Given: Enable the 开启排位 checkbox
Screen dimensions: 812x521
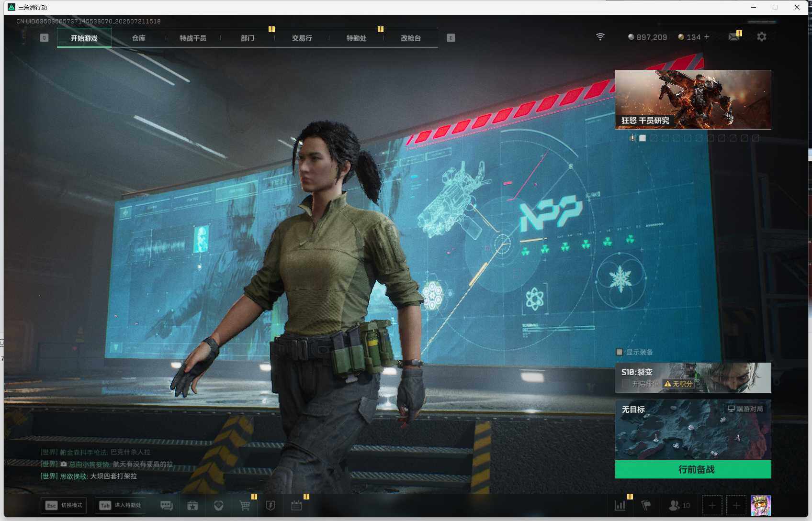Looking at the screenshot, I should (x=625, y=384).
